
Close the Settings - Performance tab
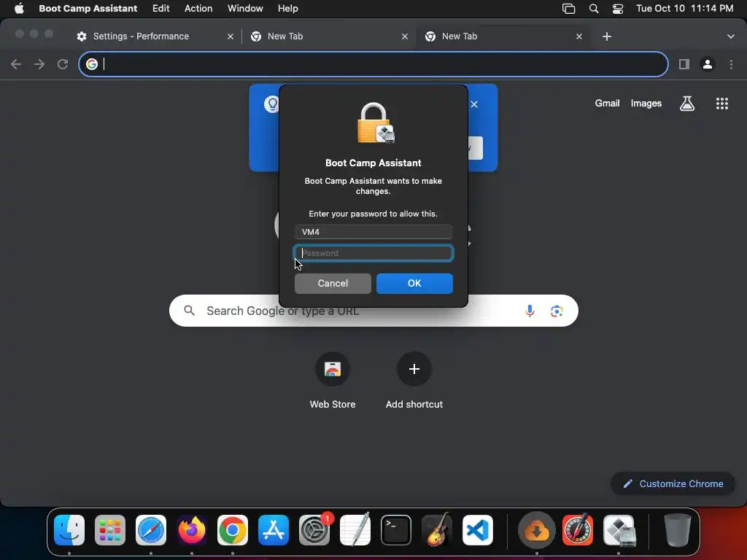(x=231, y=36)
